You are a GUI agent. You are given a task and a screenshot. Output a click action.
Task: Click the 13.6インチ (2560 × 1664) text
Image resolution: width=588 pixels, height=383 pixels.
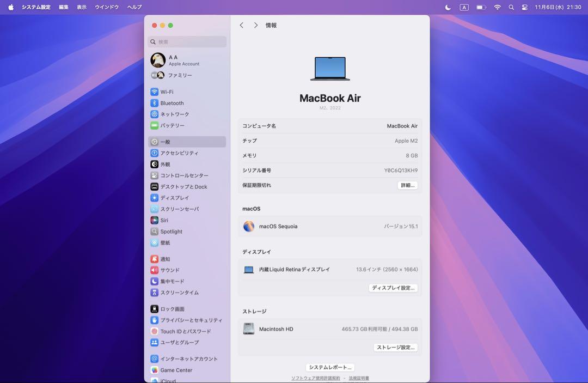coord(387,269)
